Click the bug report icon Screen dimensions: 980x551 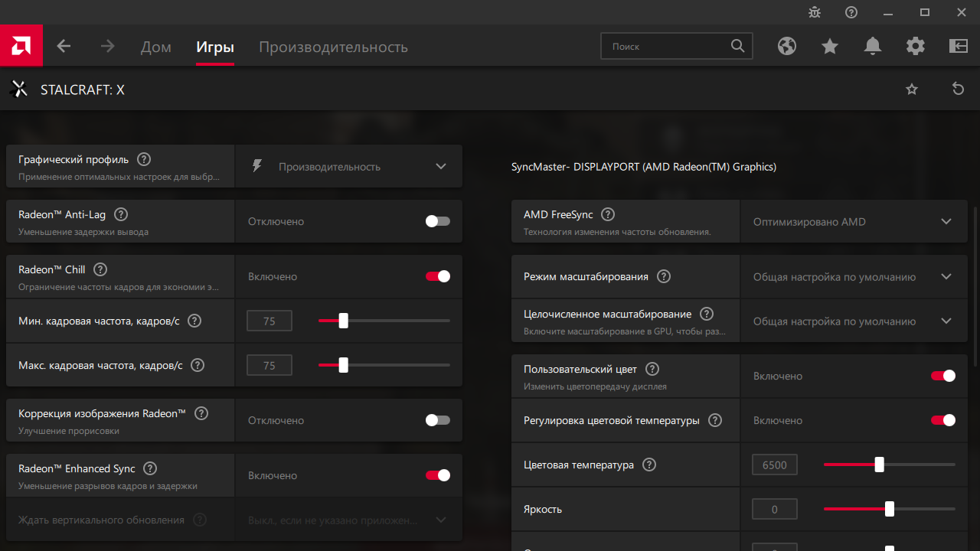click(815, 12)
